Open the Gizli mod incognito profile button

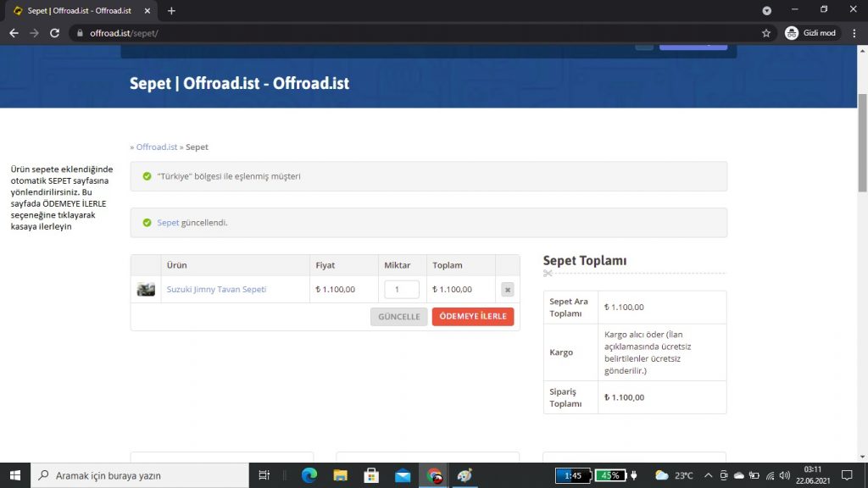811,33
